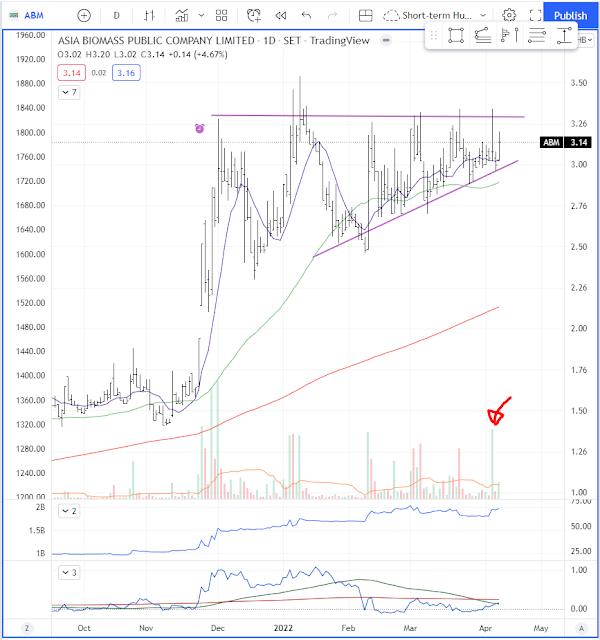Change the D time interval
The width and height of the screenshot is (600, 640).
[x=116, y=16]
